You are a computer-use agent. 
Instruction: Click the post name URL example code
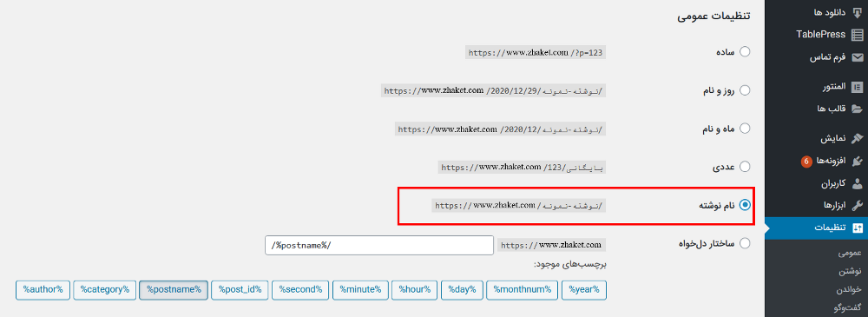(519, 206)
